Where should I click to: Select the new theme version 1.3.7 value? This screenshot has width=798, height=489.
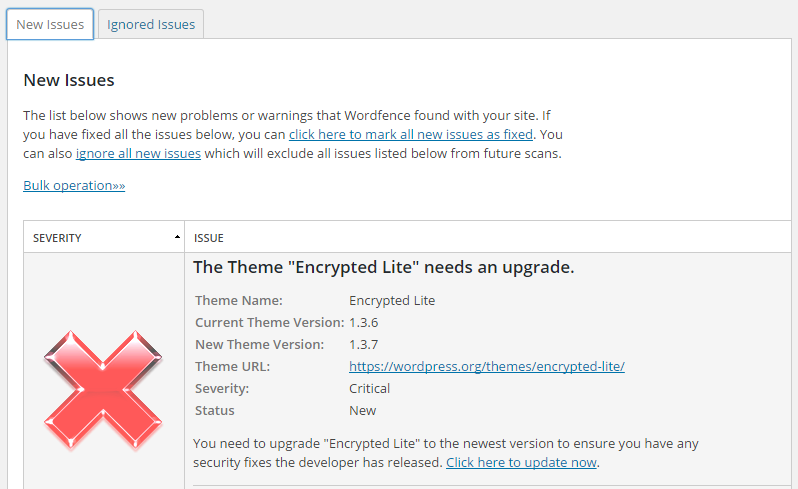[363, 344]
